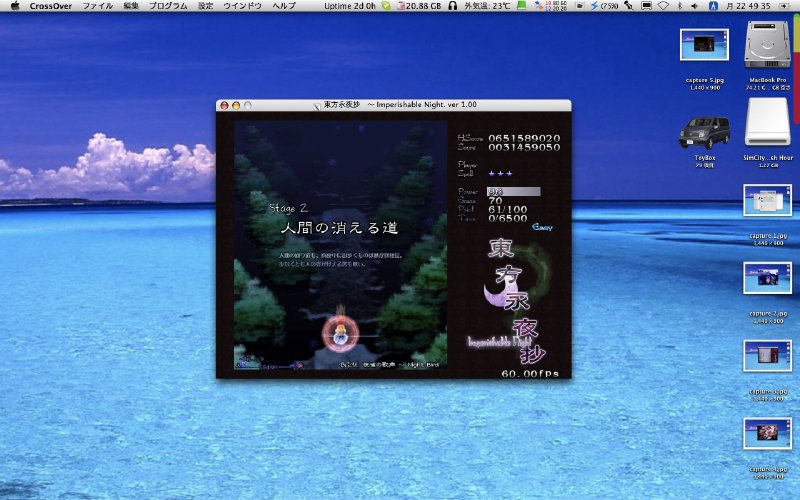Select the capture 3.jpg desktop thumbnail
The image size is (800, 500).
[767, 356]
